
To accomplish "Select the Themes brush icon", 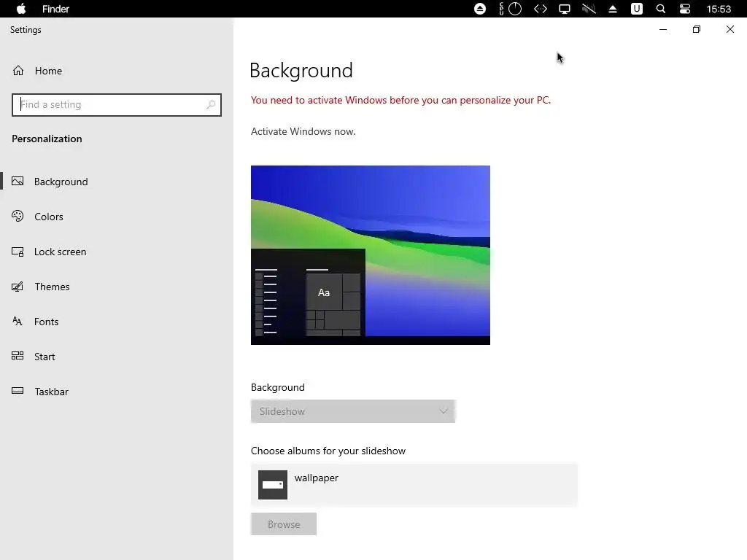I will click(x=18, y=287).
